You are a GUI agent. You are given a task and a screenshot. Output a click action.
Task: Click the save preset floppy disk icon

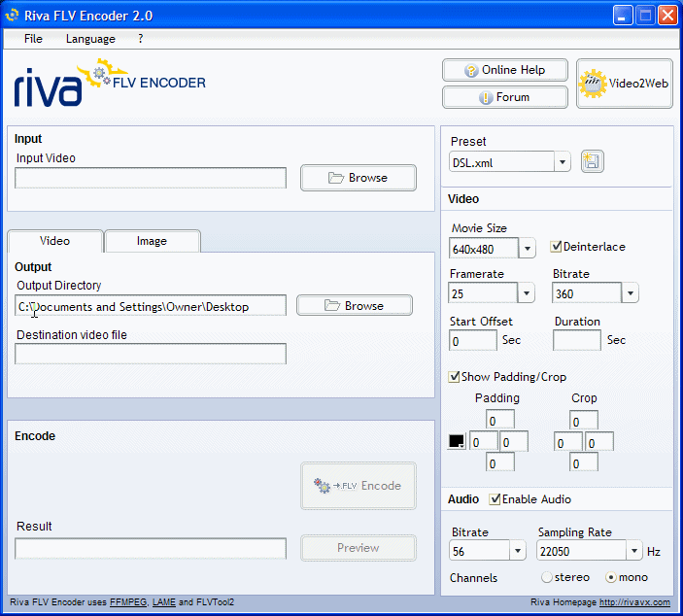pyautogui.click(x=592, y=161)
